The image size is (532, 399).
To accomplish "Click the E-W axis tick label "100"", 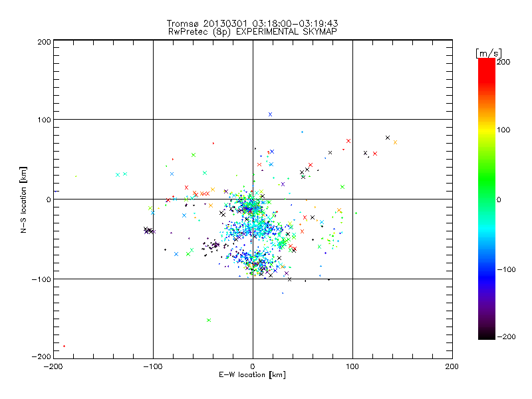I will point(352,366).
